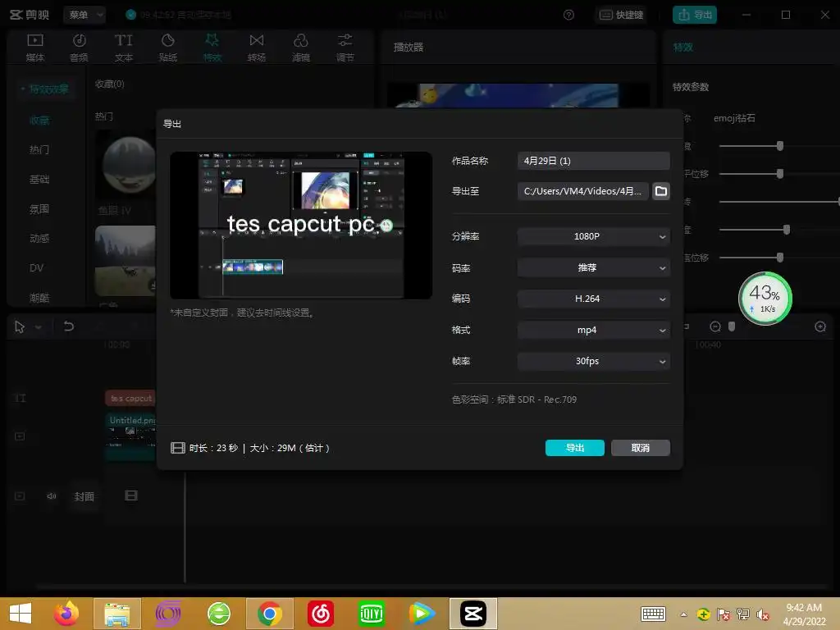Click the foggy landscape effect thumbnail
Viewport: 840px width, 630px height.
click(x=126, y=261)
